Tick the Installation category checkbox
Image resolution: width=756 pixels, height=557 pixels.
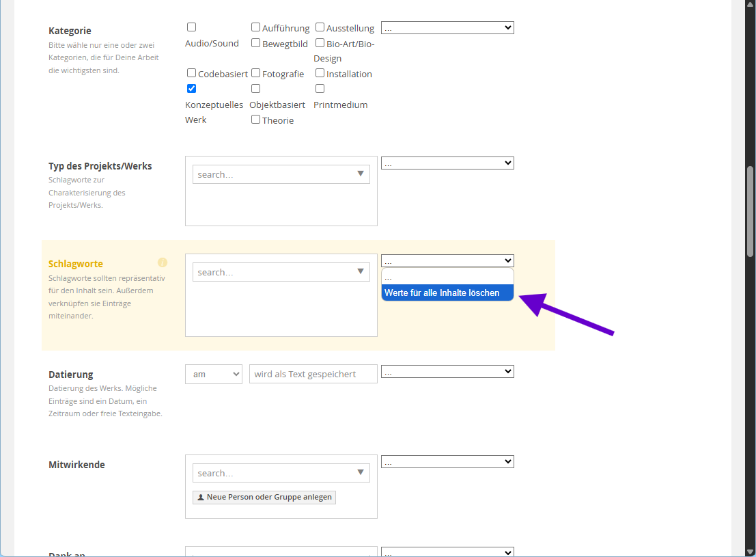point(320,73)
